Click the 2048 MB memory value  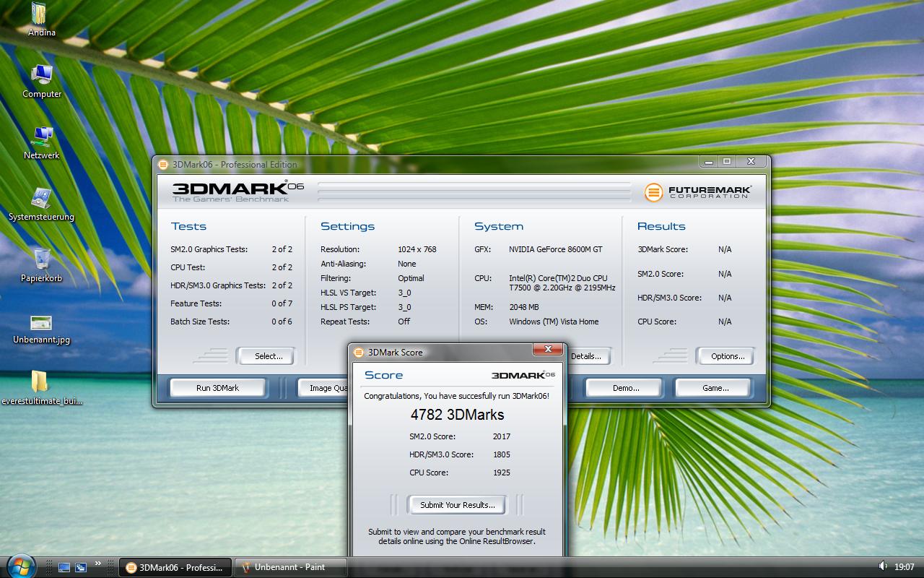tap(524, 307)
